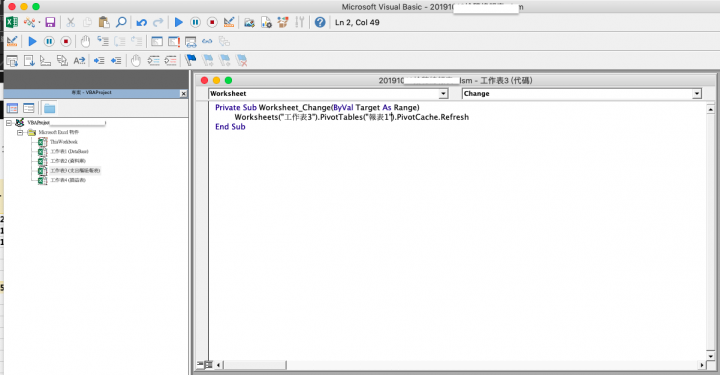720x375 pixels.
Task: Click the Insert UserForm/Module icon
Action: pyautogui.click(x=29, y=22)
